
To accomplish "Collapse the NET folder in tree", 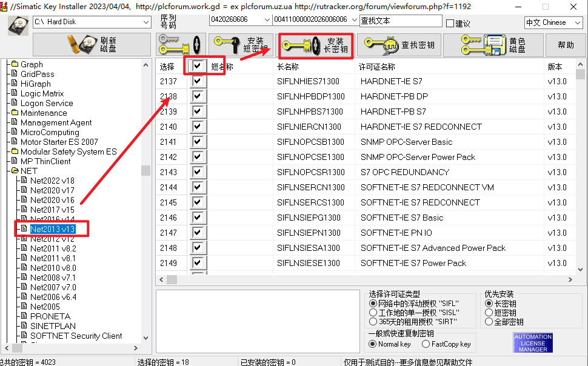I will pos(15,171).
